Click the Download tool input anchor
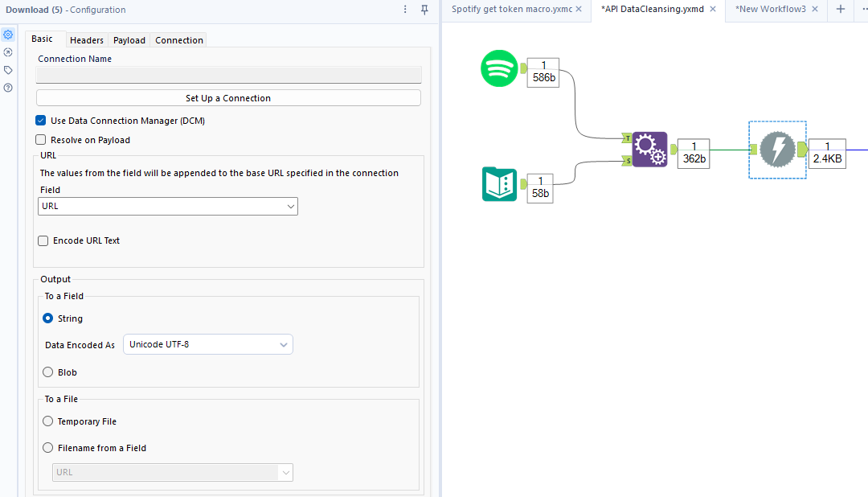This screenshot has width=868, height=497. (753, 149)
